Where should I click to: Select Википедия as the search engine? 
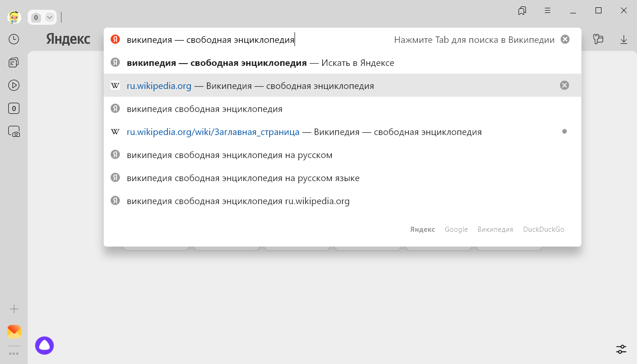click(x=495, y=229)
